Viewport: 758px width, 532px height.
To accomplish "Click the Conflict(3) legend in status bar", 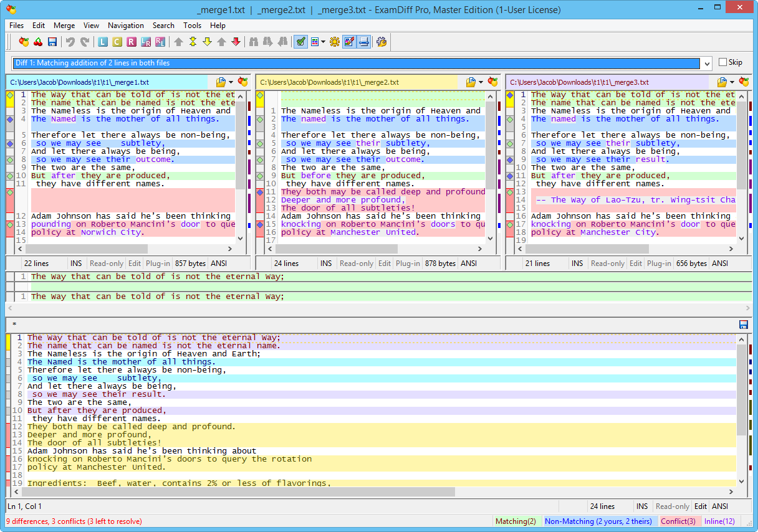I will [679, 521].
